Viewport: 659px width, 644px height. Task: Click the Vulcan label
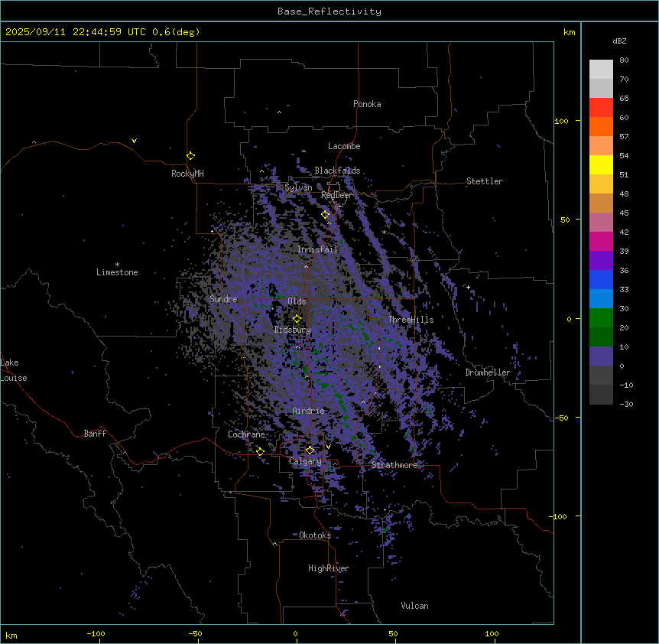pyautogui.click(x=415, y=606)
